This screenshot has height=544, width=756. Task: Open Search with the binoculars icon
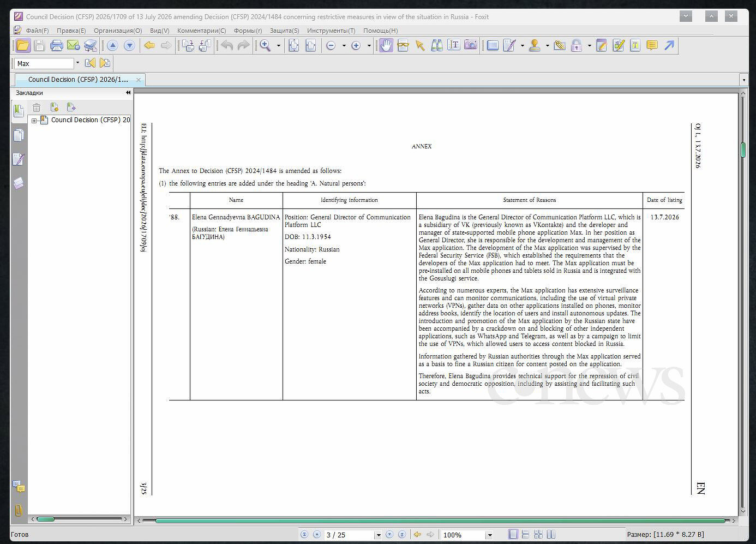click(437, 46)
